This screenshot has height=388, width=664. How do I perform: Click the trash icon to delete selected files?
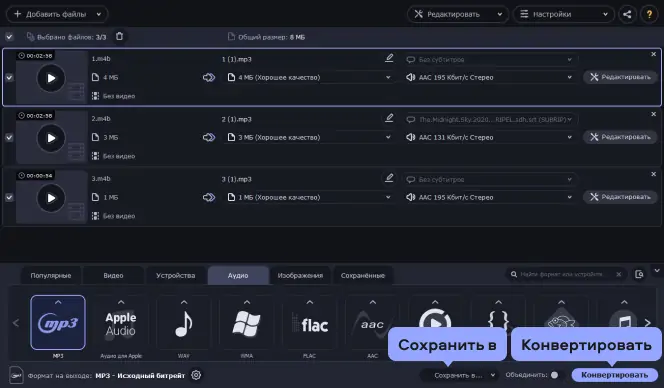[119, 36]
